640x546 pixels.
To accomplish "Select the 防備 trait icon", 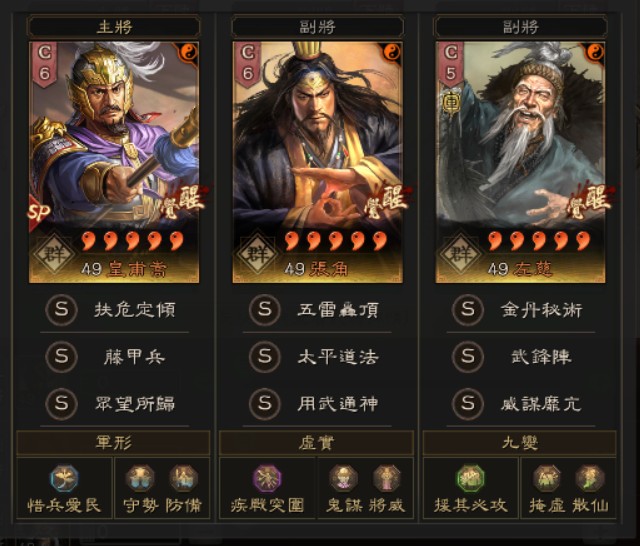I will (184, 478).
